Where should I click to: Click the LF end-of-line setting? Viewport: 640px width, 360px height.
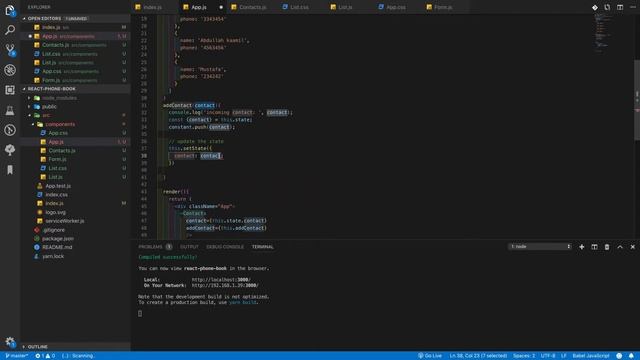(x=563, y=356)
